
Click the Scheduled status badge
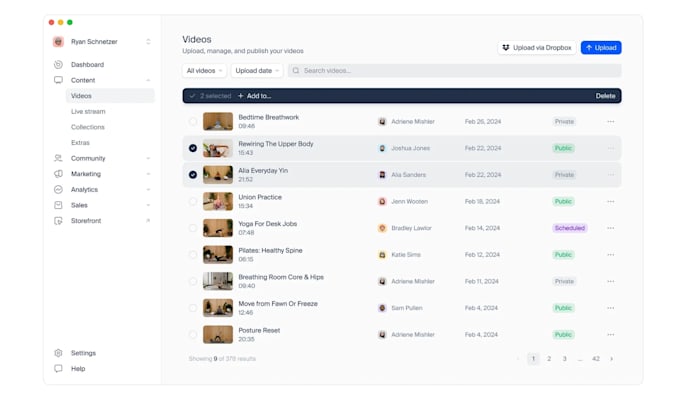pyautogui.click(x=570, y=228)
